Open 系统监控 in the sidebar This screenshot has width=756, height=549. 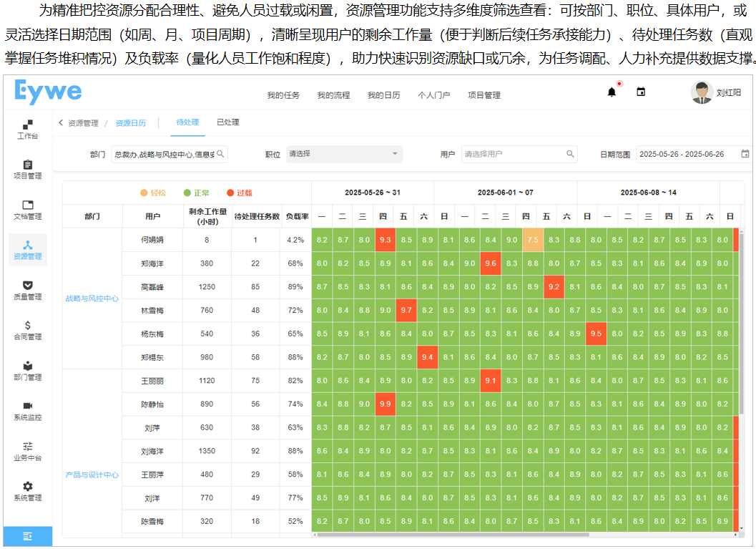[27, 409]
